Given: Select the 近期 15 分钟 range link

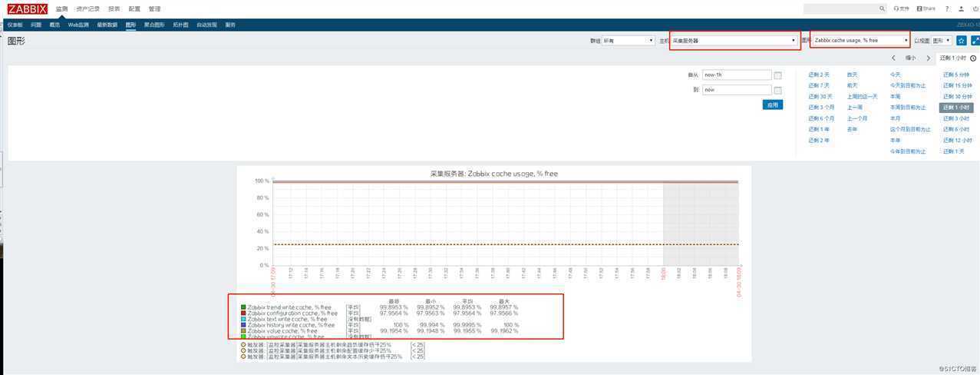Looking at the screenshot, I should point(958,85).
